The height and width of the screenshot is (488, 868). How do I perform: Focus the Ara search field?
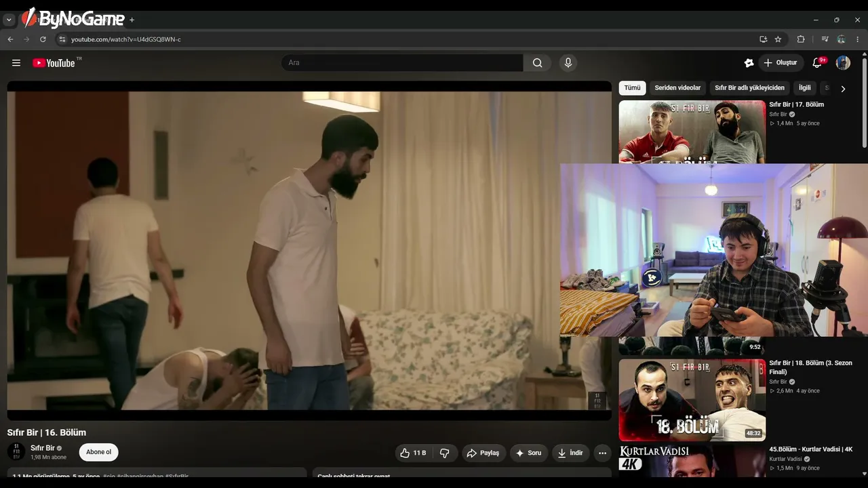click(402, 63)
